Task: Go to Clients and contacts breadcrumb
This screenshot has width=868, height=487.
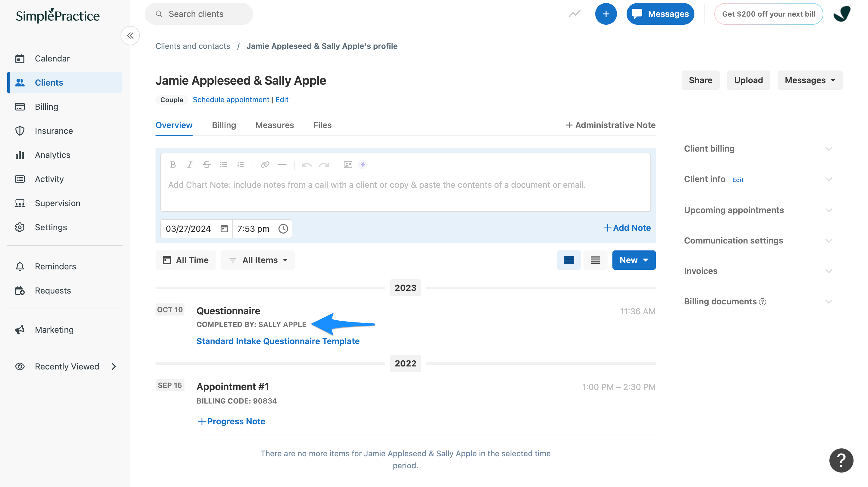Action: (193, 46)
